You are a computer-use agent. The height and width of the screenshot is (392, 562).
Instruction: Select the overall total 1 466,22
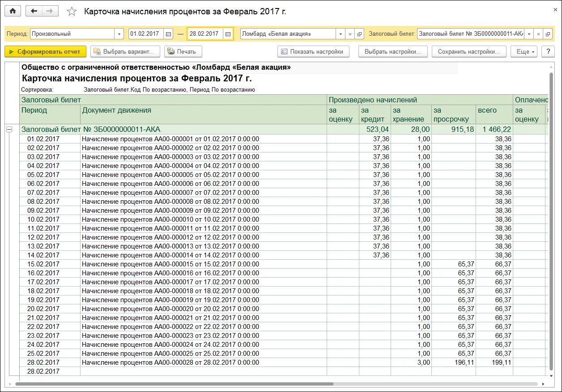click(x=494, y=130)
